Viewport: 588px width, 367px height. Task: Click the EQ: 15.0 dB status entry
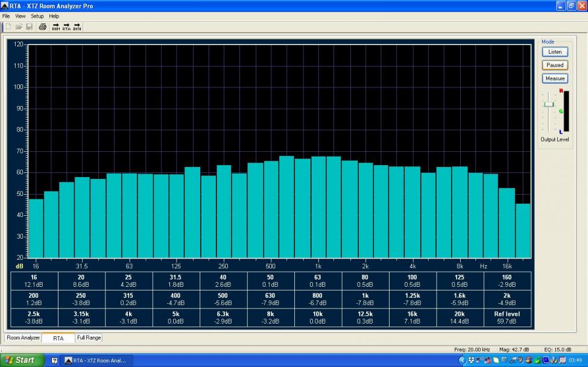(558, 350)
